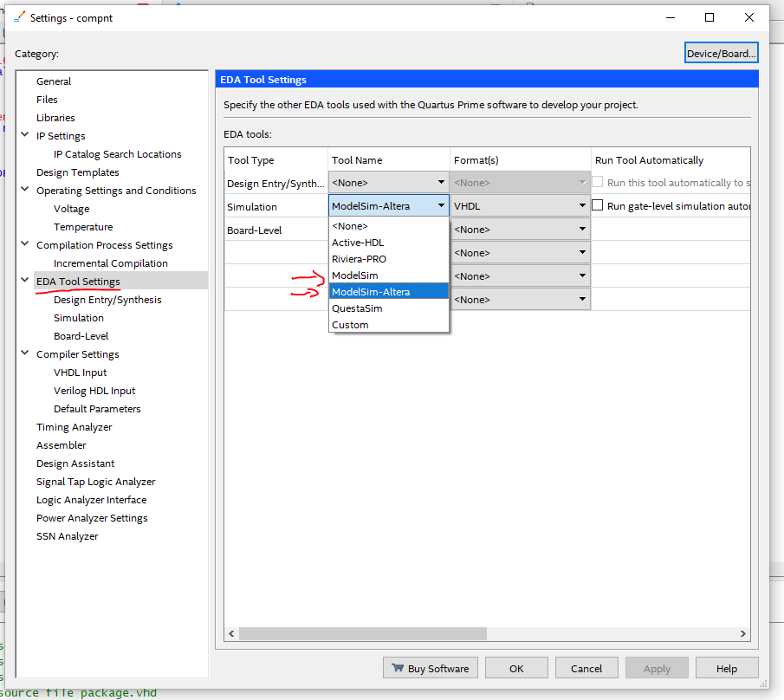Click the Device/Board button
This screenshot has width=784, height=700.
pyautogui.click(x=721, y=54)
